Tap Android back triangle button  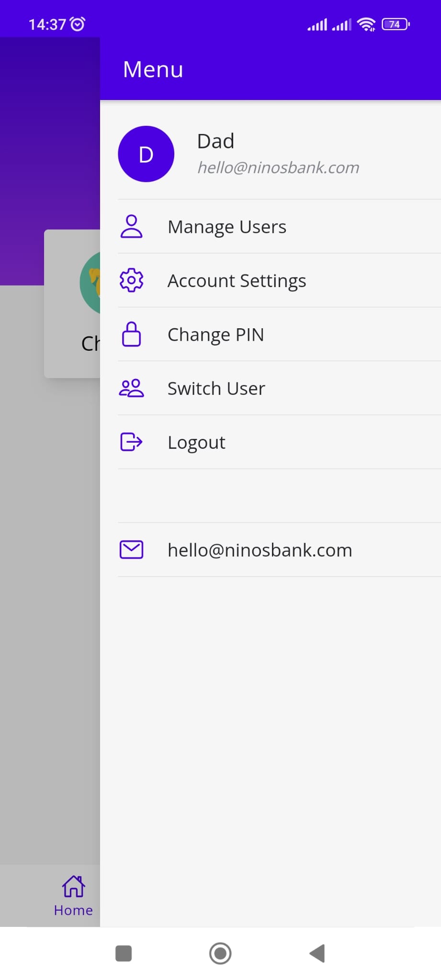[x=317, y=953]
